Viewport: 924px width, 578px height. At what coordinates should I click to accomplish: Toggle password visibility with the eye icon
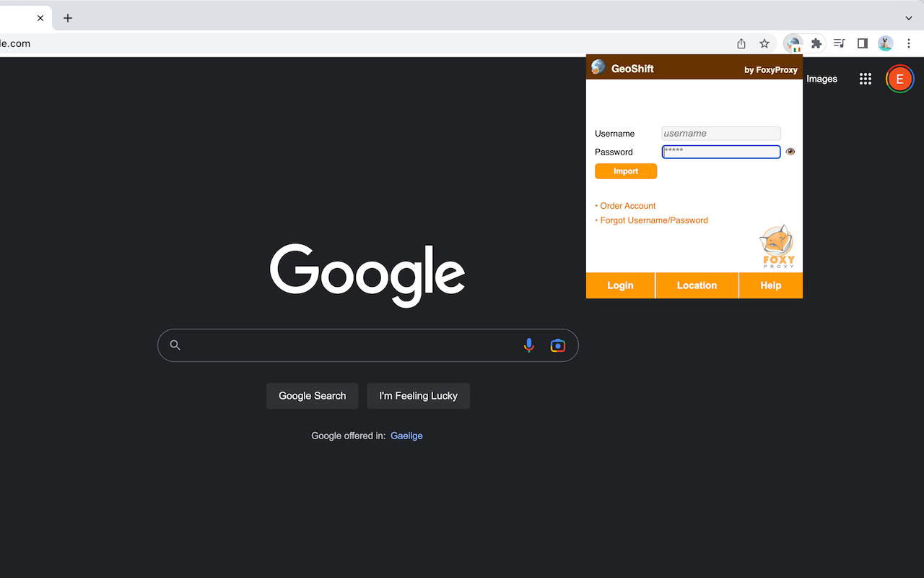(x=790, y=152)
